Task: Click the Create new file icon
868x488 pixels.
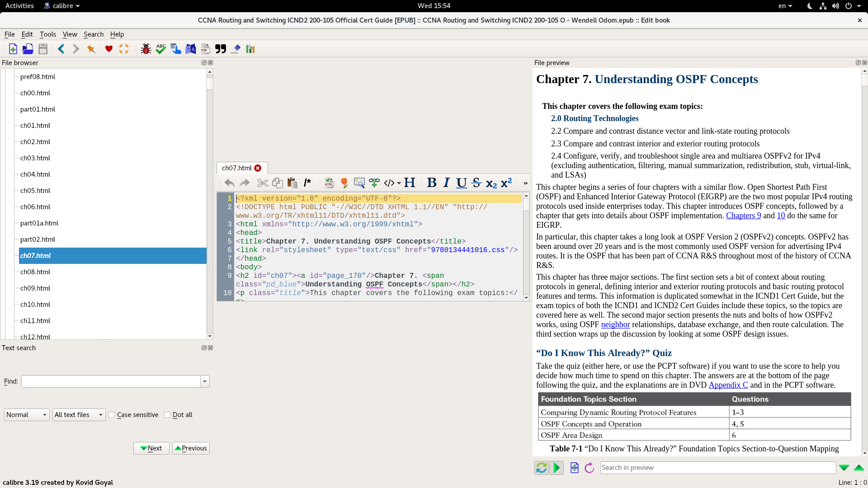Action: (x=13, y=49)
